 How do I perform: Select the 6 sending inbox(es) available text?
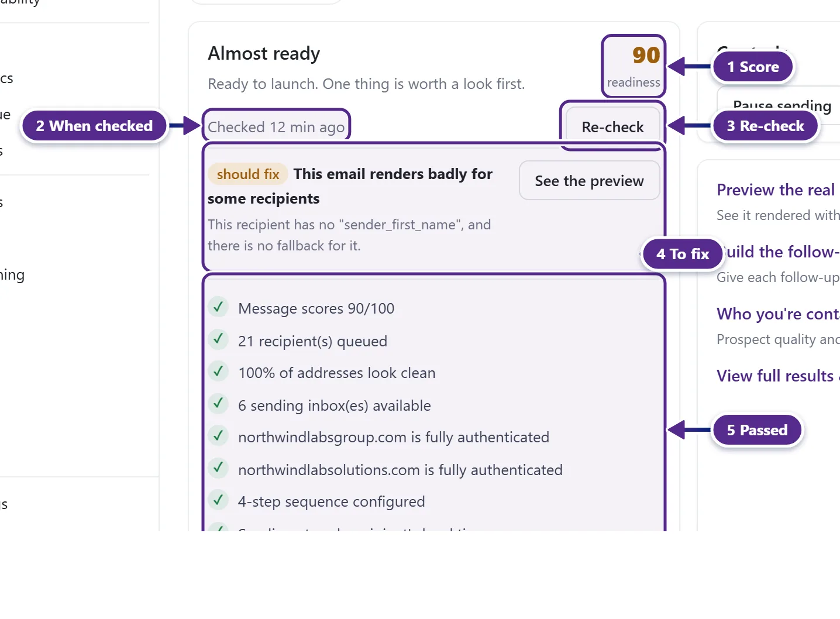334,405
